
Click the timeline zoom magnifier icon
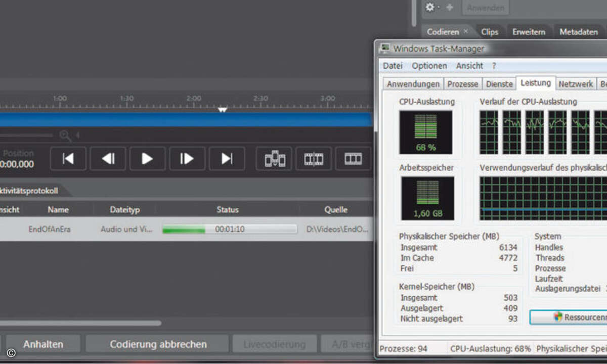coord(64,135)
